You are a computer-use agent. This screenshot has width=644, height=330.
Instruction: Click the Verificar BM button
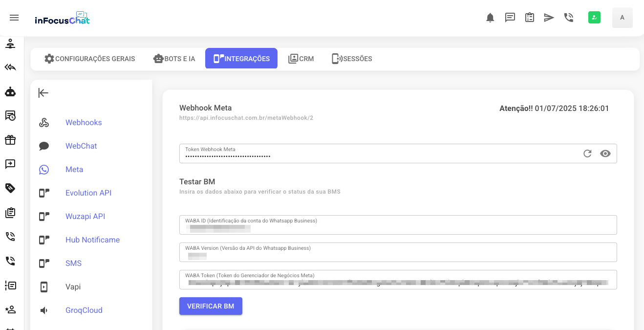tap(211, 306)
